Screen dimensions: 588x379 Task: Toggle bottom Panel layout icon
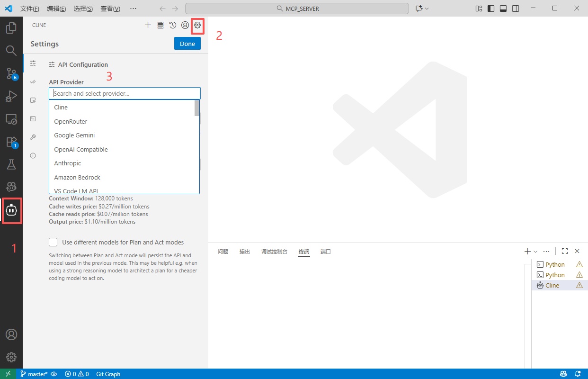point(503,9)
